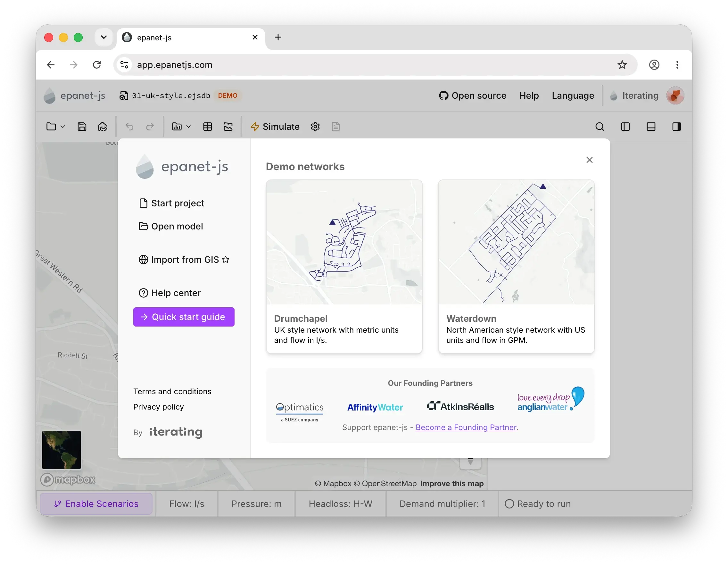This screenshot has height=564, width=728.
Task: Undo the last action
Action: [x=129, y=127]
